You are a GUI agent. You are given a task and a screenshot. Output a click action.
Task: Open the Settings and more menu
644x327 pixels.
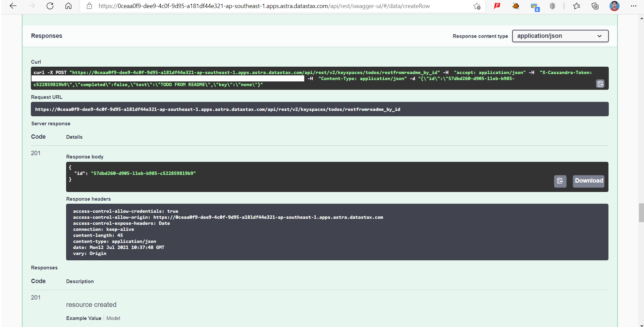pyautogui.click(x=634, y=6)
